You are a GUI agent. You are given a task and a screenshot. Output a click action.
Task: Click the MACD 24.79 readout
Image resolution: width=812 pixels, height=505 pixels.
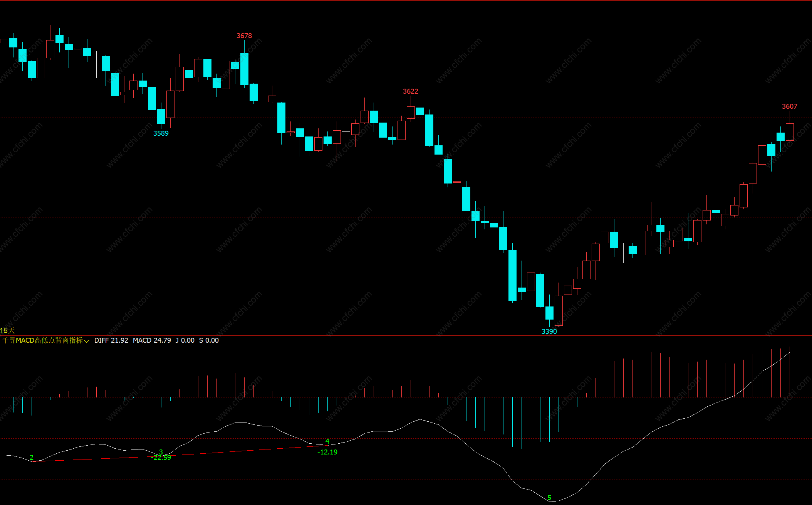pos(152,340)
